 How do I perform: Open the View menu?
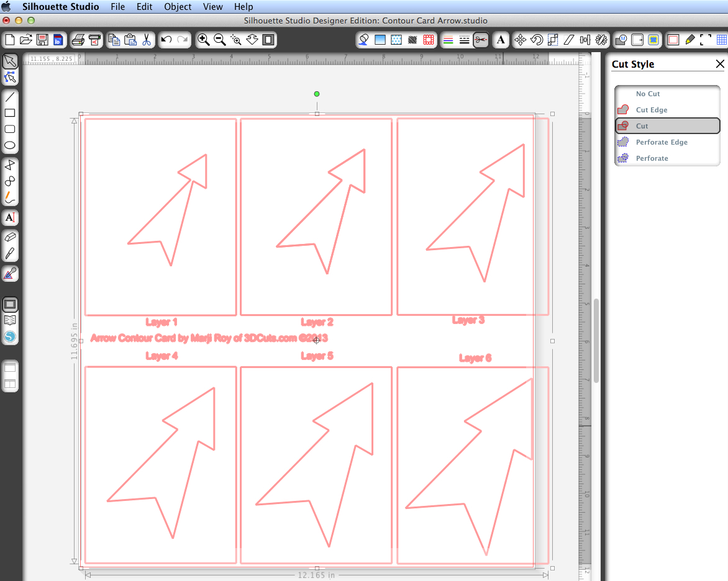pyautogui.click(x=212, y=6)
